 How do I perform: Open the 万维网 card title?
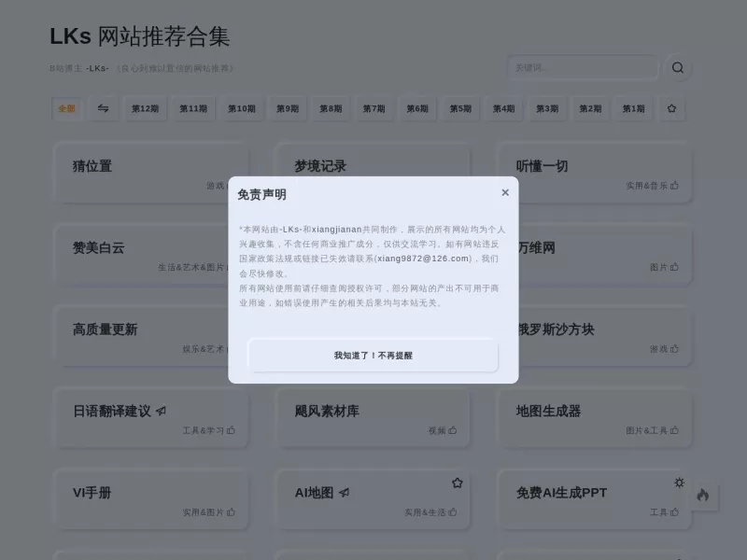point(537,247)
